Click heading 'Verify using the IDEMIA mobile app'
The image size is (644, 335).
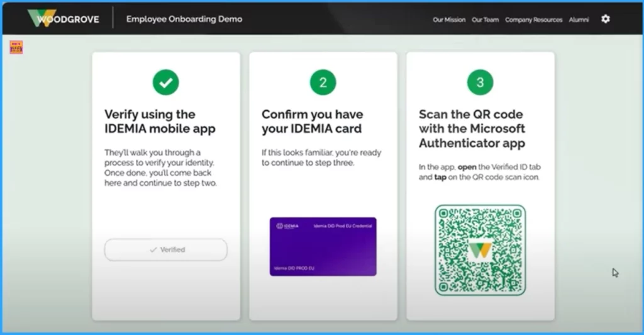pyautogui.click(x=160, y=122)
